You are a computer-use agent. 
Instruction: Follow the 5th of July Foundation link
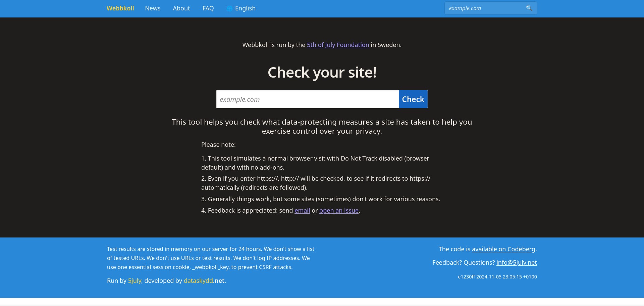pyautogui.click(x=338, y=45)
